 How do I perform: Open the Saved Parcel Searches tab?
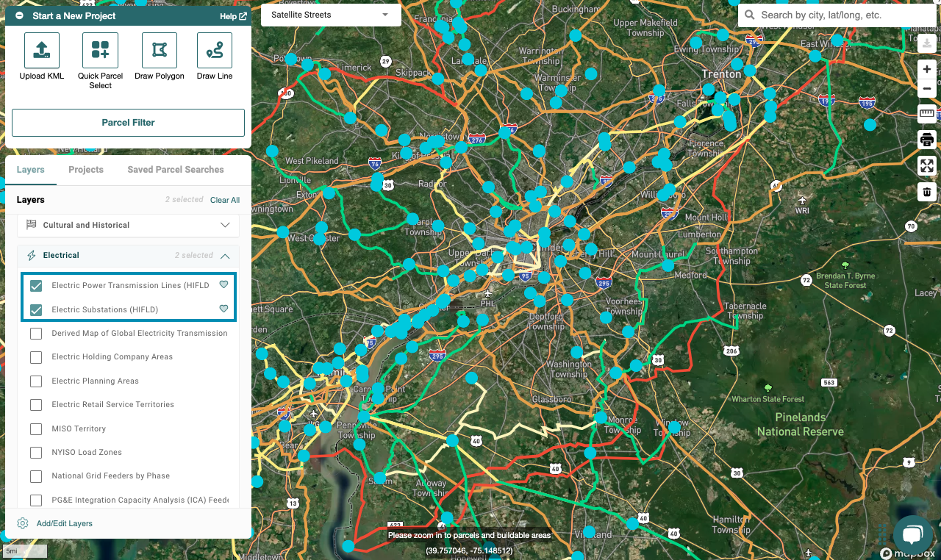175,170
